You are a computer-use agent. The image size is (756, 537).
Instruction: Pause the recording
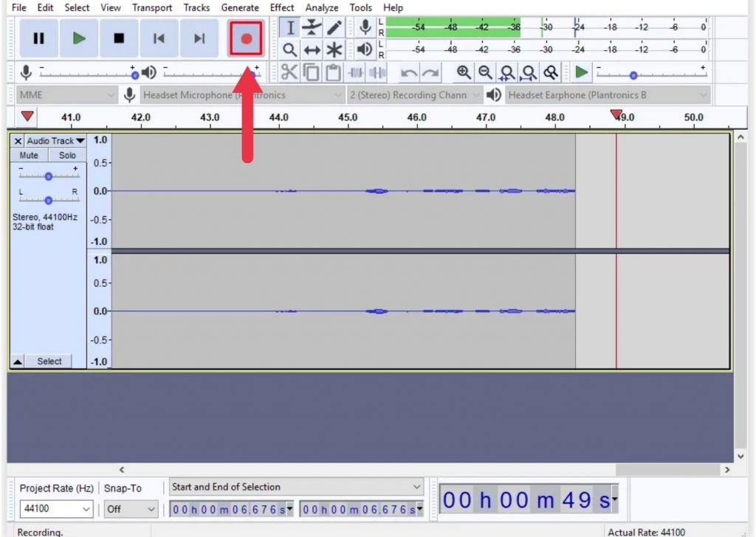38,38
